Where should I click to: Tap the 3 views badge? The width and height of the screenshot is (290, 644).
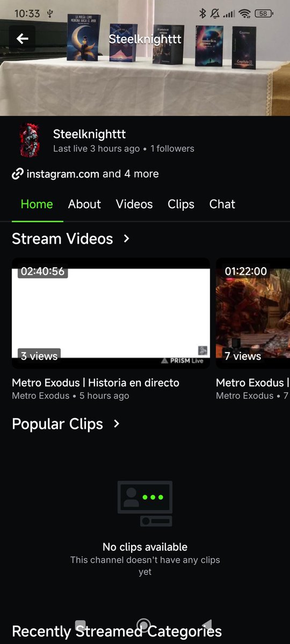pos(39,355)
